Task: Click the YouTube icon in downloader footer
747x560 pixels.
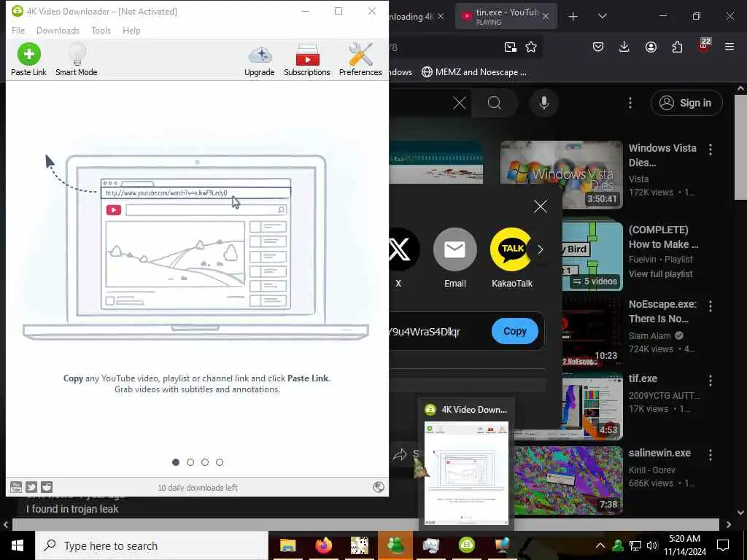Action: (x=16, y=486)
